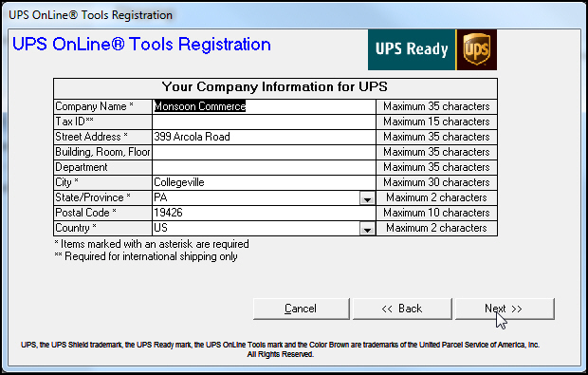Click the 'Building, Room, Floor' label
This screenshot has height=375, width=588.
coord(102,152)
